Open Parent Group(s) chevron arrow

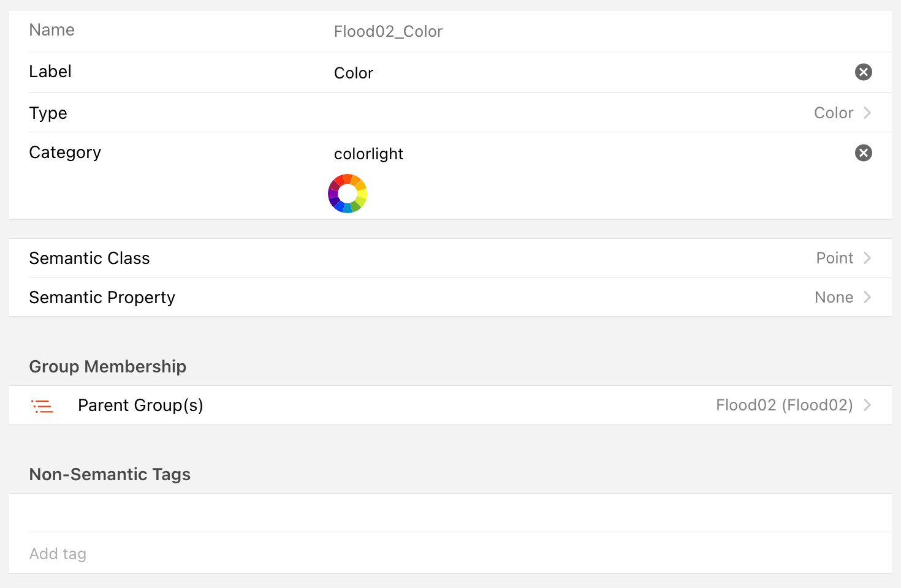(x=867, y=405)
